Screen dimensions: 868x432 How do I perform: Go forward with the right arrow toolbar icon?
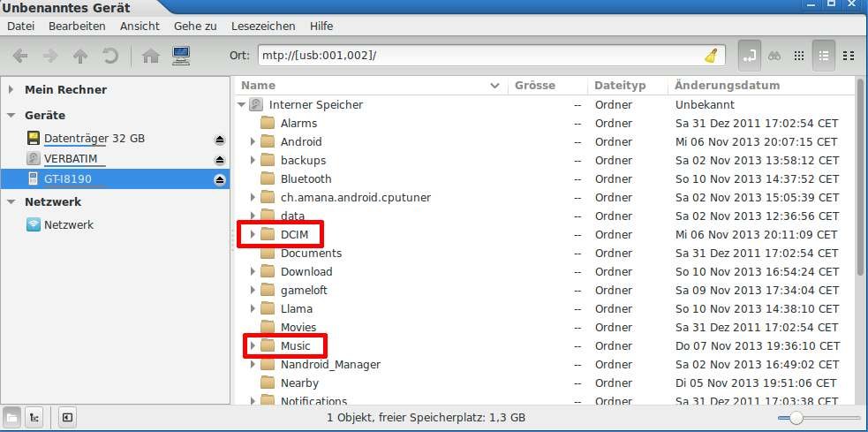[x=50, y=56]
